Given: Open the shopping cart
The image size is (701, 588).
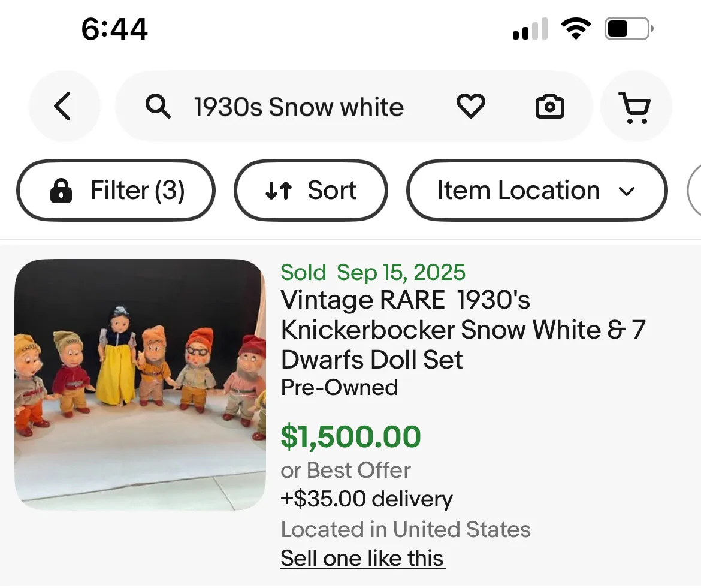Looking at the screenshot, I should (x=635, y=108).
